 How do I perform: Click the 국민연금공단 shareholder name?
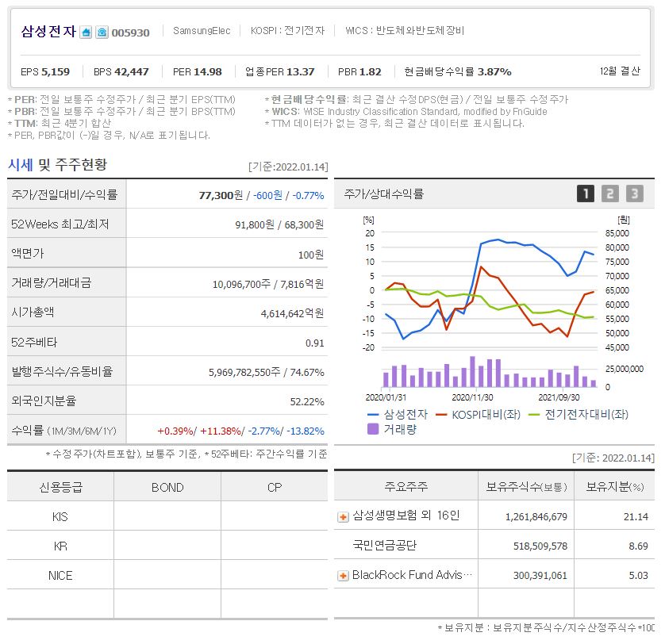pos(385,545)
